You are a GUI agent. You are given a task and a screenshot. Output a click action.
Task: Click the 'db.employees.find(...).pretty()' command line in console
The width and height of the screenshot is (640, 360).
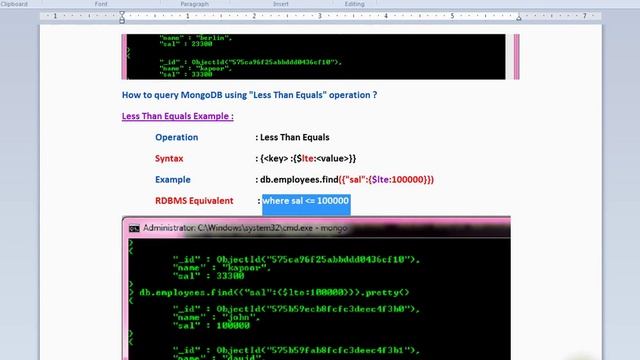tap(274, 293)
